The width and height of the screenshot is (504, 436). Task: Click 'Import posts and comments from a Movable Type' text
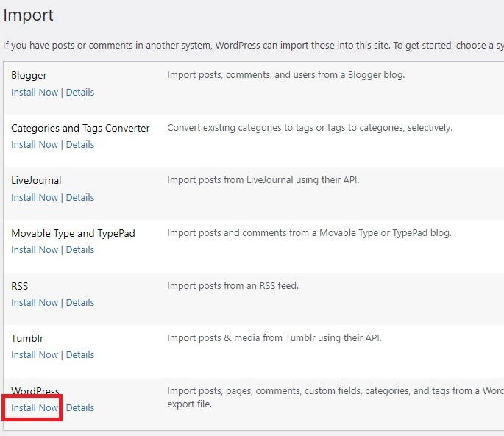[x=309, y=232]
